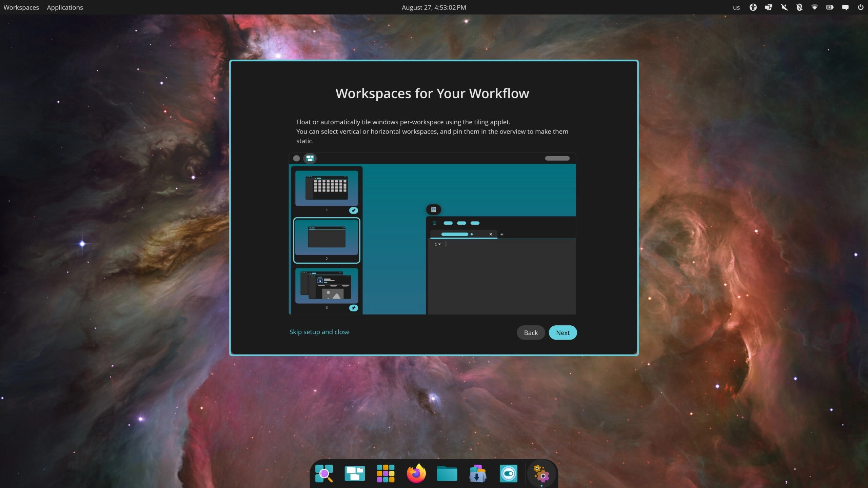Open the Workspaces panel menu

21,7
